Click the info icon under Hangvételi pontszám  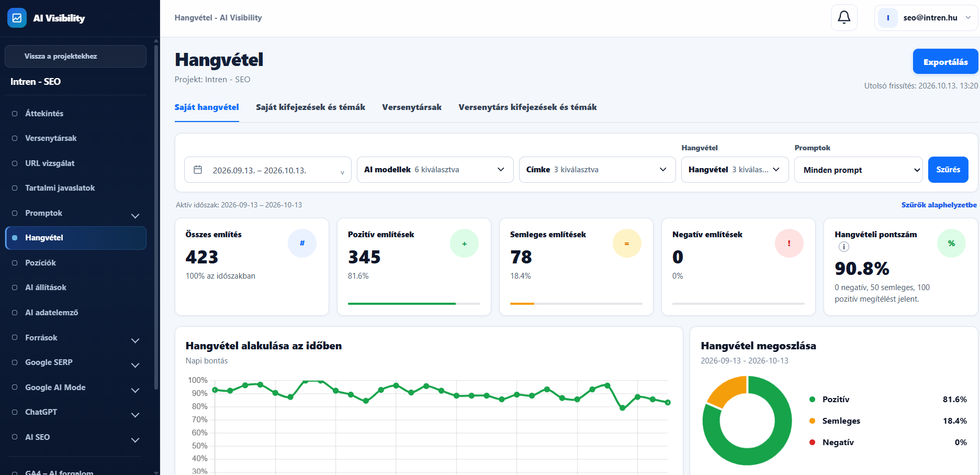pos(844,247)
